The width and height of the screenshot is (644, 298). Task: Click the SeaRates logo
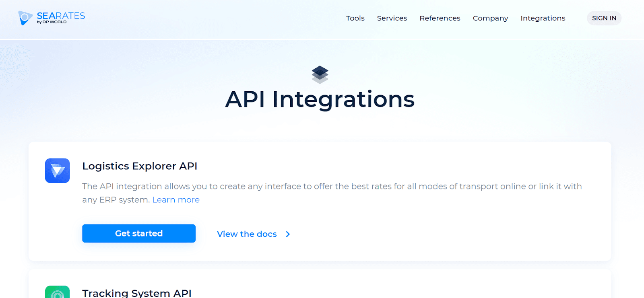tap(52, 18)
